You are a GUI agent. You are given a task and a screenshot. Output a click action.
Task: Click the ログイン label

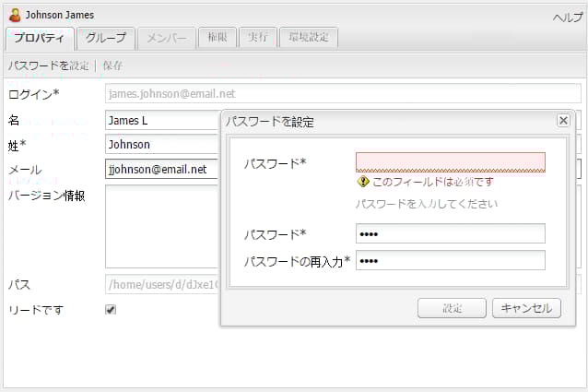click(x=34, y=94)
